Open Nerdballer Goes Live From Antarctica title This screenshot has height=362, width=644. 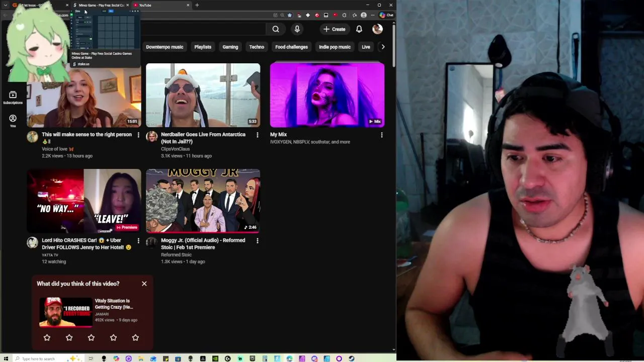tap(203, 138)
